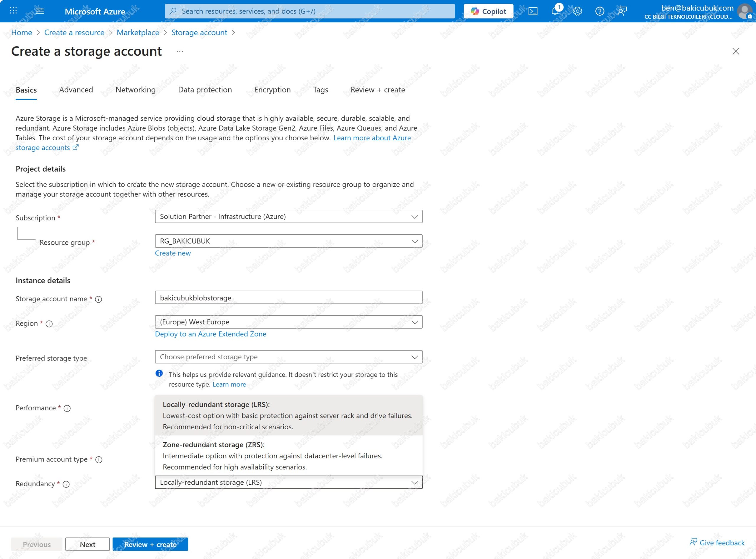This screenshot has height=559, width=756.
Task: Switch to the Advanced tab
Action: click(76, 90)
